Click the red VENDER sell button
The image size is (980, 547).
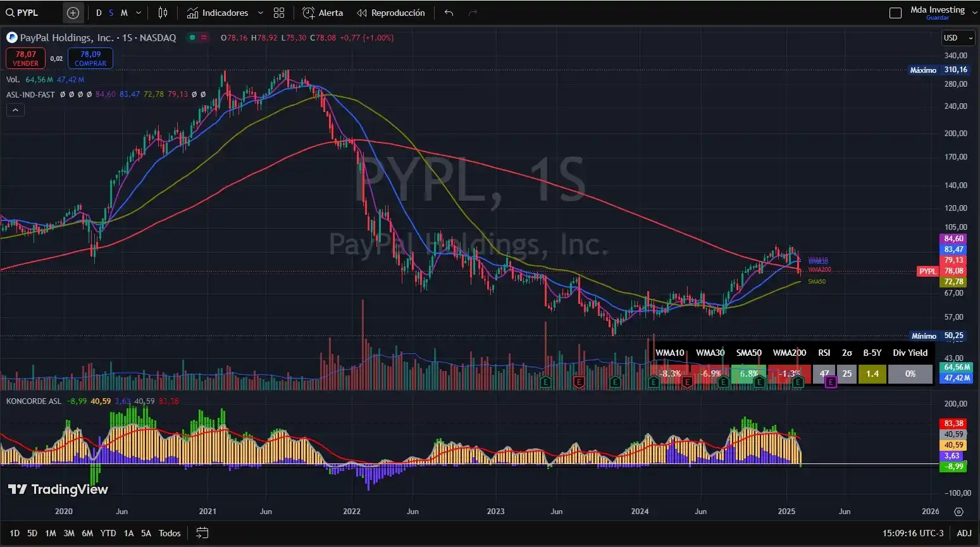26,58
